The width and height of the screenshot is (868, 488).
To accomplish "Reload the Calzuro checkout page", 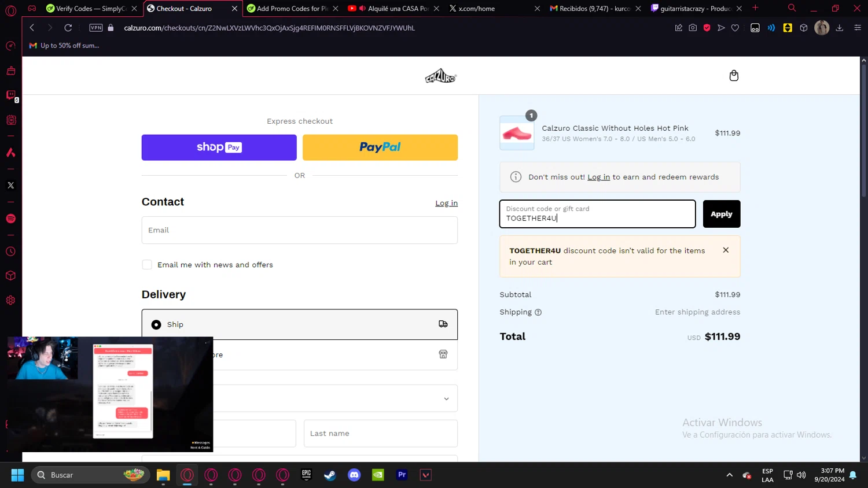I will pos(68,28).
